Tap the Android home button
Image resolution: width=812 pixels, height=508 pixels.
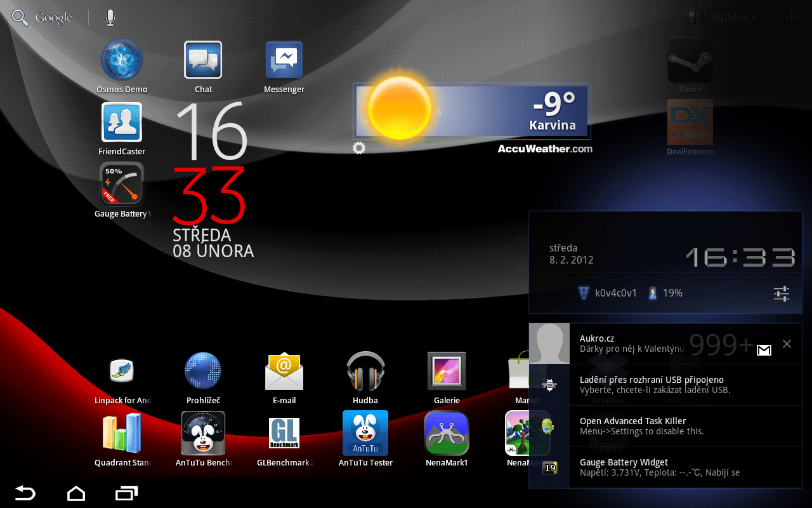pyautogui.click(x=76, y=493)
